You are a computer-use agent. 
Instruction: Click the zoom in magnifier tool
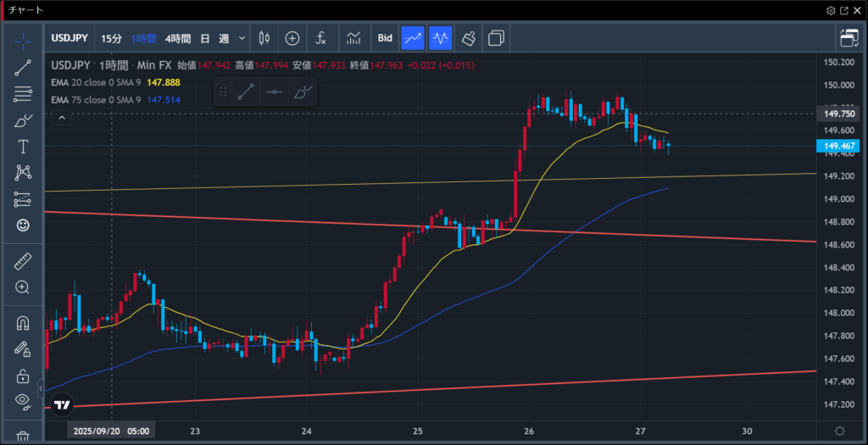(x=23, y=287)
